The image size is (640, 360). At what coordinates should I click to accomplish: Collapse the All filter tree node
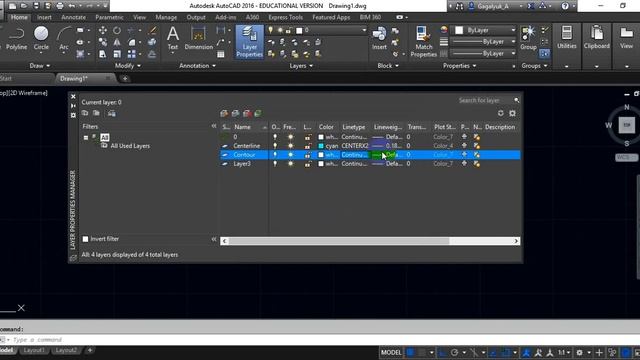pos(86,138)
